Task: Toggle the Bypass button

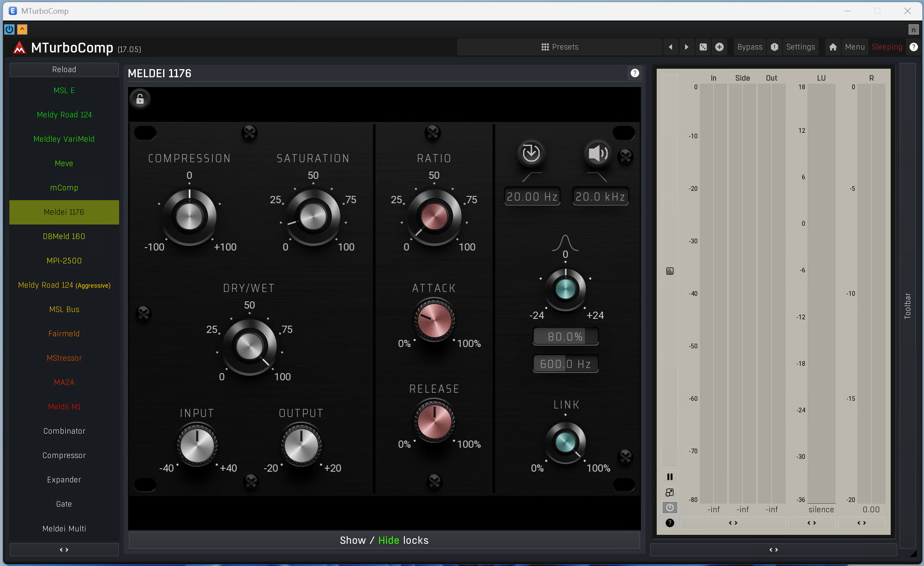Action: coord(750,47)
